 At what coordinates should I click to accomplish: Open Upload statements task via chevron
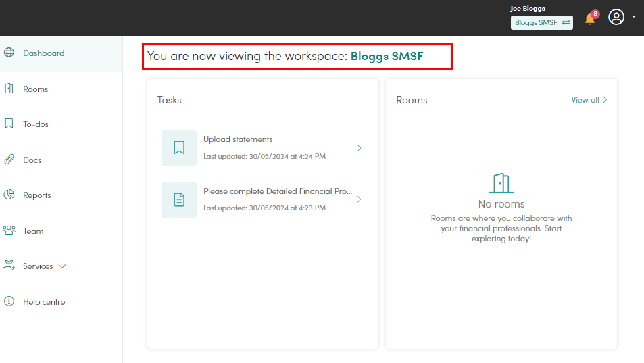[359, 148]
